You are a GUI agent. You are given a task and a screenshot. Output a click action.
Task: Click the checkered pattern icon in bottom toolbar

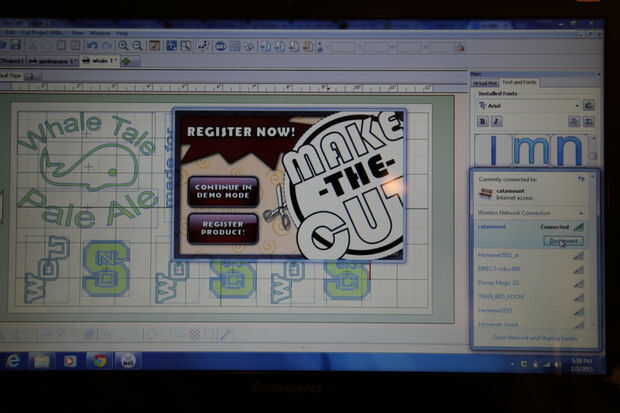tap(195, 334)
